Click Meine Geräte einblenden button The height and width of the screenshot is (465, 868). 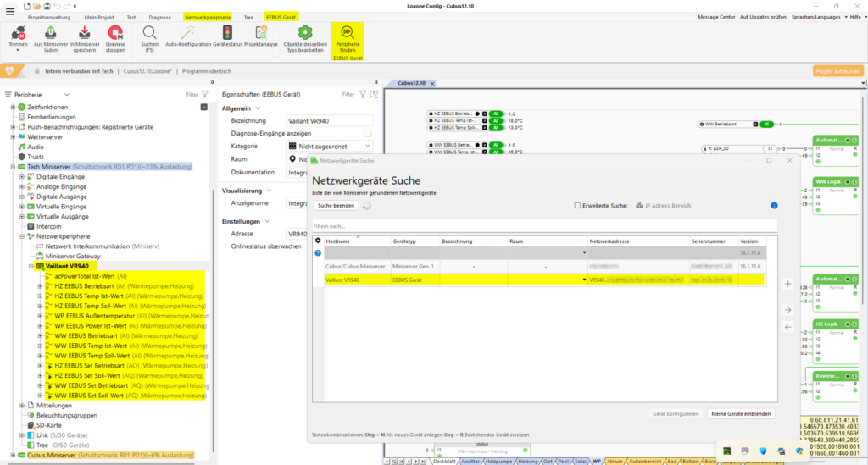pos(740,413)
